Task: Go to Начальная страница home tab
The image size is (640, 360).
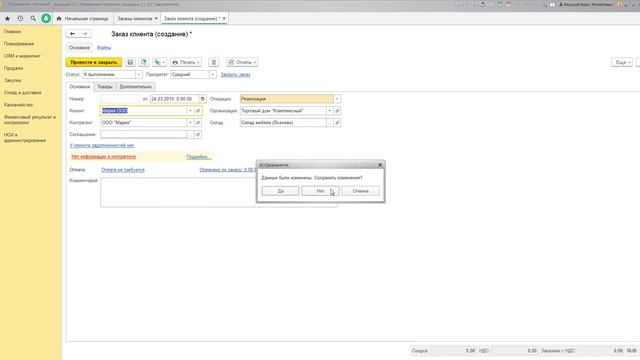Action: (x=82, y=19)
